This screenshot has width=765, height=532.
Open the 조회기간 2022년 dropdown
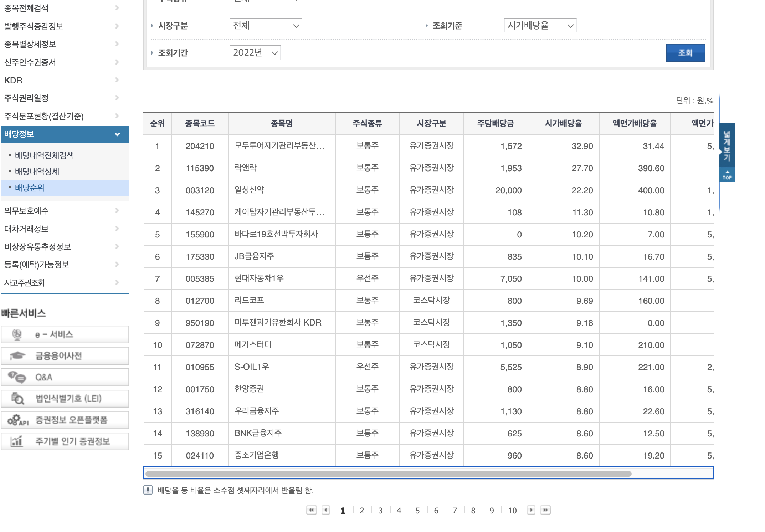255,53
